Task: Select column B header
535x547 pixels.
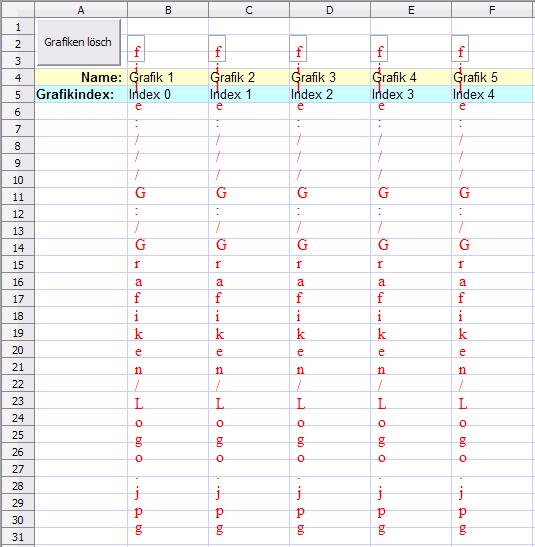Action: (168, 10)
